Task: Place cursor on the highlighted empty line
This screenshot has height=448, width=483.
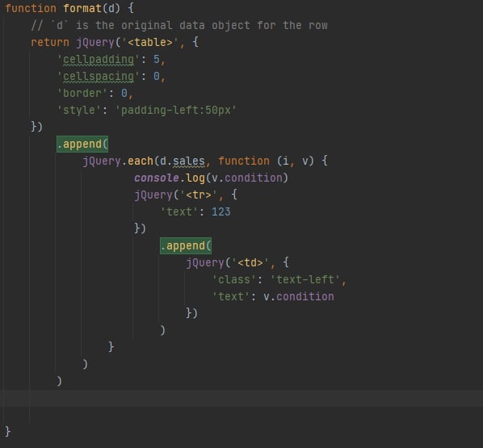Action: pos(241,398)
